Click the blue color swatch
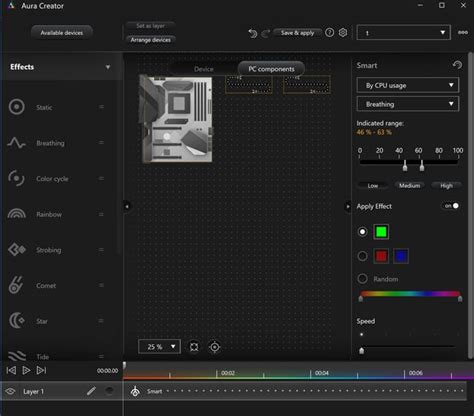 pos(401,256)
